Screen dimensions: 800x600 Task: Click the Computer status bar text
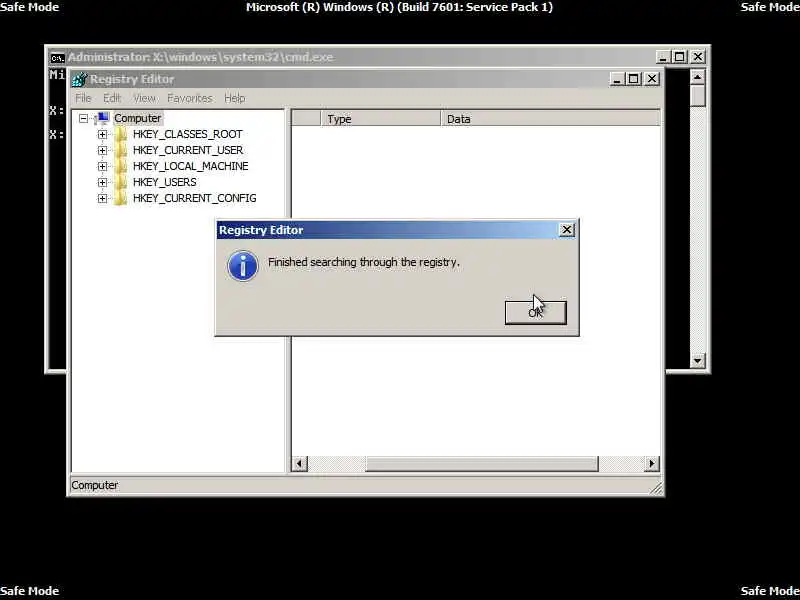click(94, 485)
